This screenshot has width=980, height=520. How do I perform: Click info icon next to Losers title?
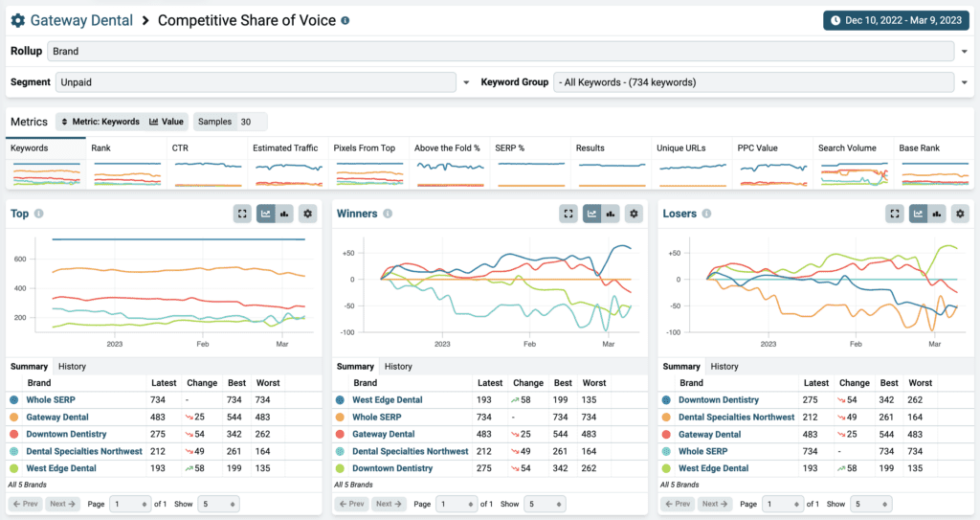(x=706, y=214)
